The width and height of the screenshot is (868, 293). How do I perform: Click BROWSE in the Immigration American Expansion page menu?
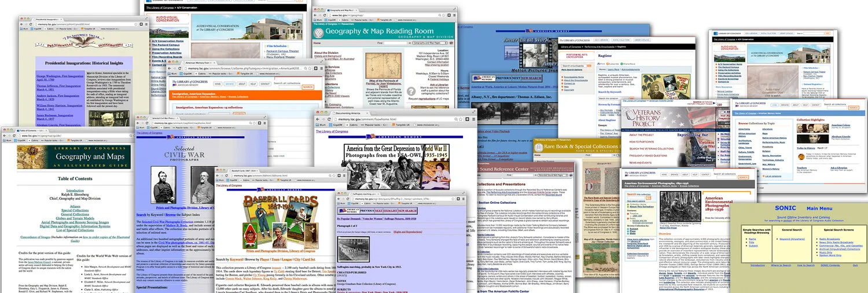229,84
